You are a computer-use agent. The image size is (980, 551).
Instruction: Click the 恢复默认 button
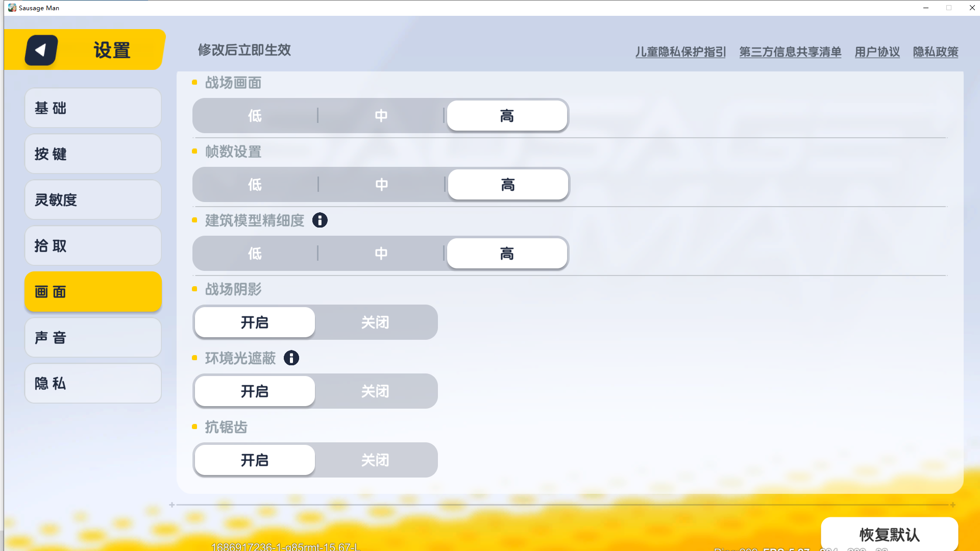coord(889,534)
